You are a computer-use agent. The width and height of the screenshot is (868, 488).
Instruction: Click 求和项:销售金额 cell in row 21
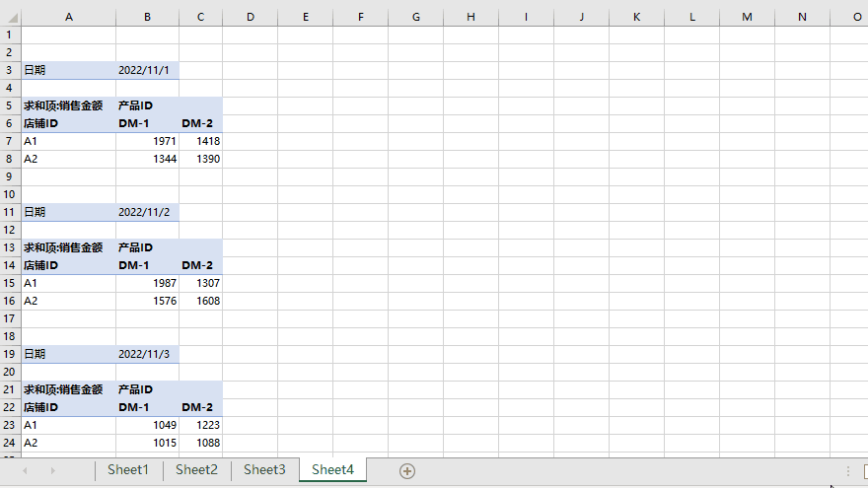(x=69, y=389)
